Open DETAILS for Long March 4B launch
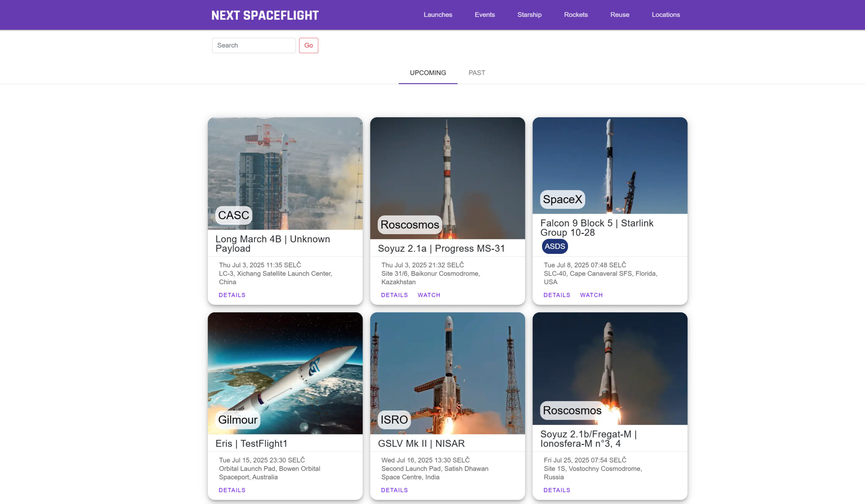 coord(232,295)
